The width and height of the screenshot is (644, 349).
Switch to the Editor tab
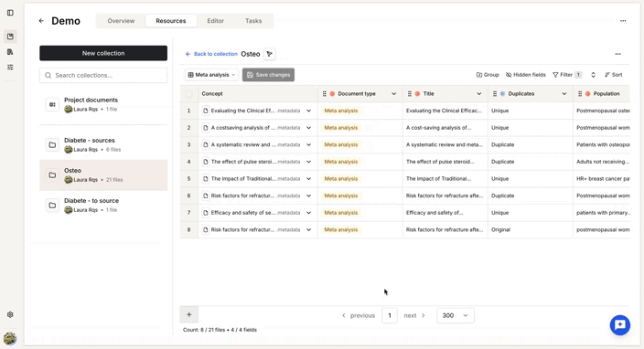tap(215, 21)
